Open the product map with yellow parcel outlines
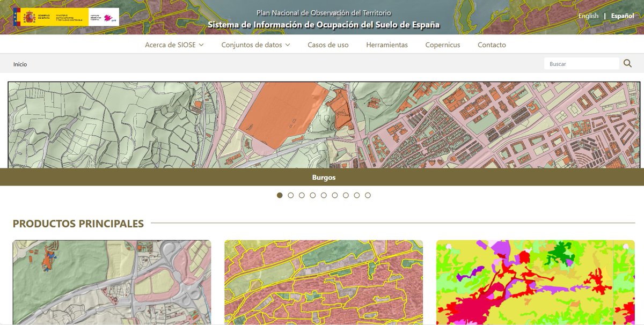 coord(324,282)
